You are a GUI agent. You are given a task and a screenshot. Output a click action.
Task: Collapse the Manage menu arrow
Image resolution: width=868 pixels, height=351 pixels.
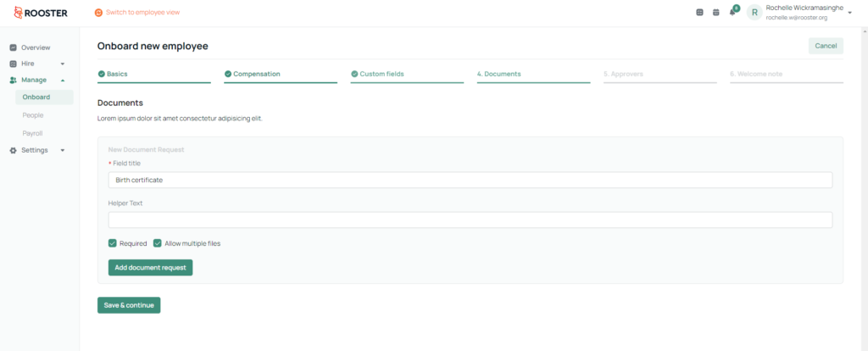tap(63, 80)
